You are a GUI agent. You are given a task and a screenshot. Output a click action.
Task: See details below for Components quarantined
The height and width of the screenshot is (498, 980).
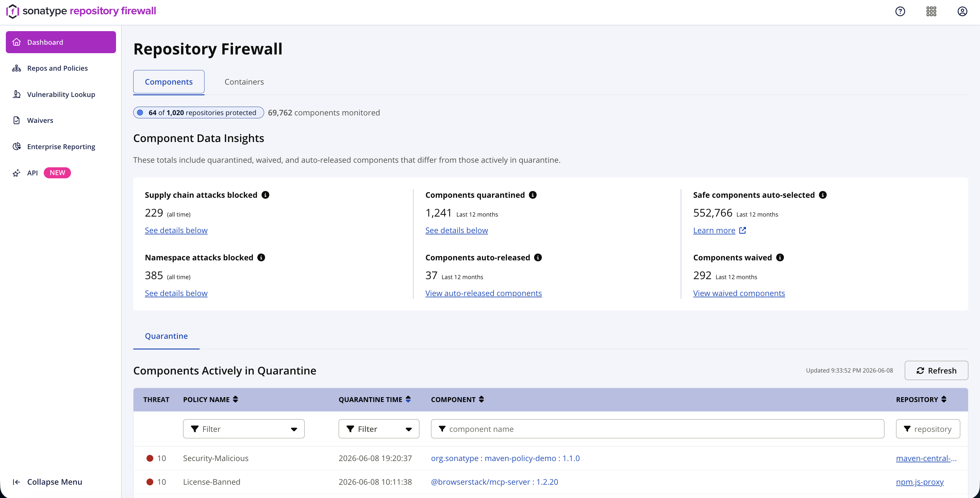pyautogui.click(x=457, y=230)
